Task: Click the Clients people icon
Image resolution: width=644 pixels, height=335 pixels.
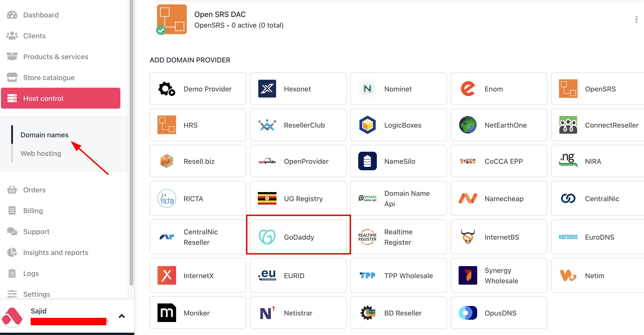Action: 12,36
